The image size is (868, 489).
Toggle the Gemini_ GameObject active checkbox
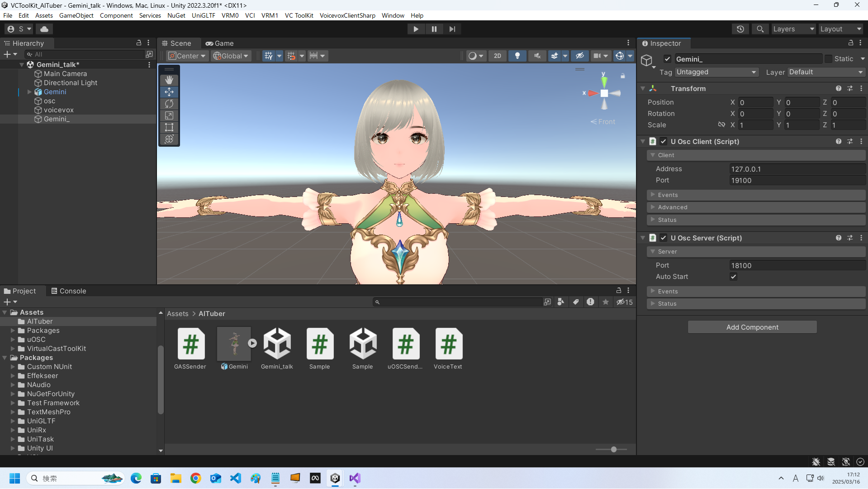[x=667, y=59]
